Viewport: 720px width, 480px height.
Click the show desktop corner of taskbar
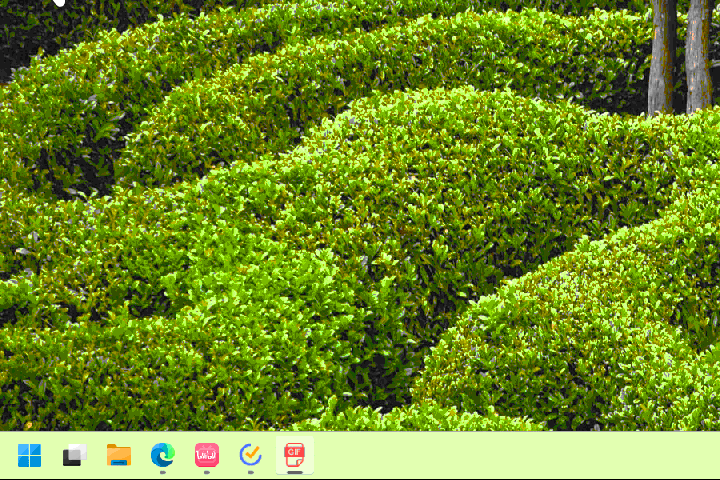716,456
